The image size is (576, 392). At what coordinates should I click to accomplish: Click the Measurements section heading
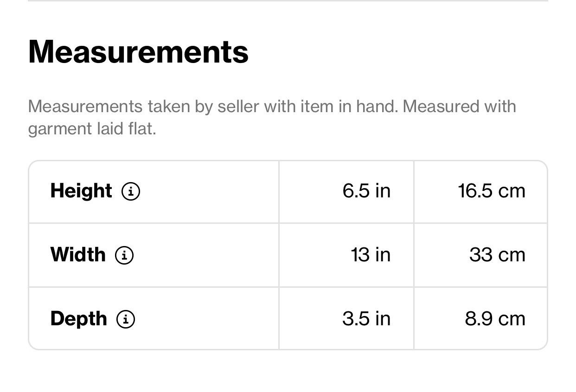click(x=138, y=52)
